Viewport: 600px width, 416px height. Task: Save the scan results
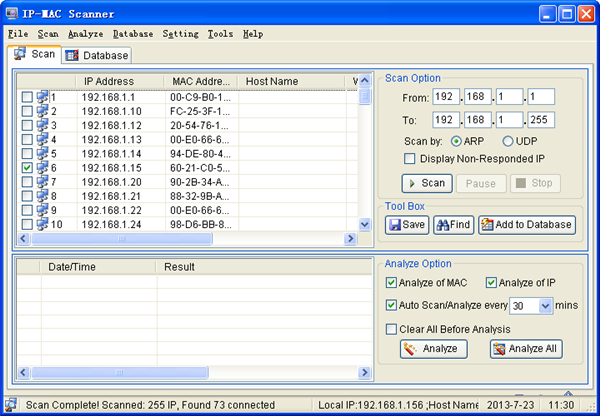407,225
